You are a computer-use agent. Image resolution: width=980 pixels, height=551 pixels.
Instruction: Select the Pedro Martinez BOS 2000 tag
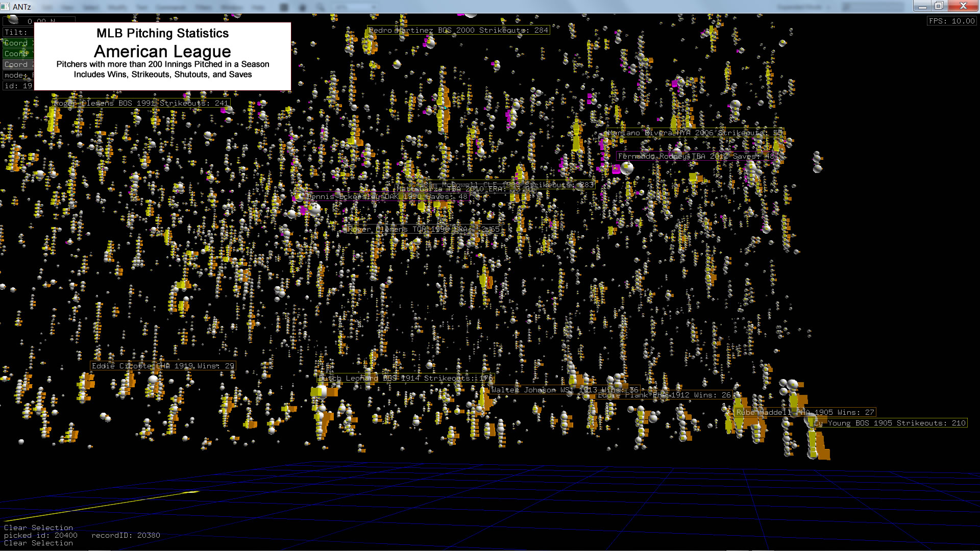click(x=458, y=31)
